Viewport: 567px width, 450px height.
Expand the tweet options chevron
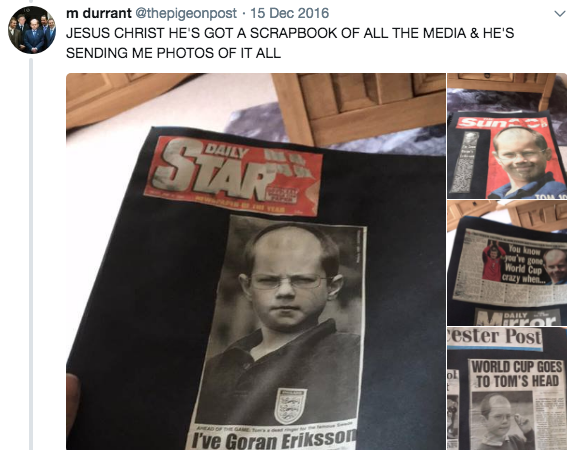560,14
